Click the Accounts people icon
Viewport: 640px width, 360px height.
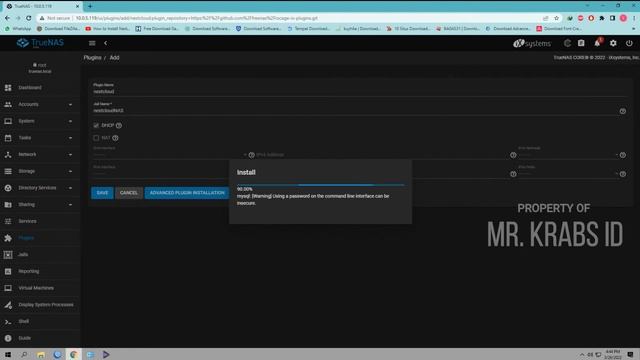[x=8, y=104]
